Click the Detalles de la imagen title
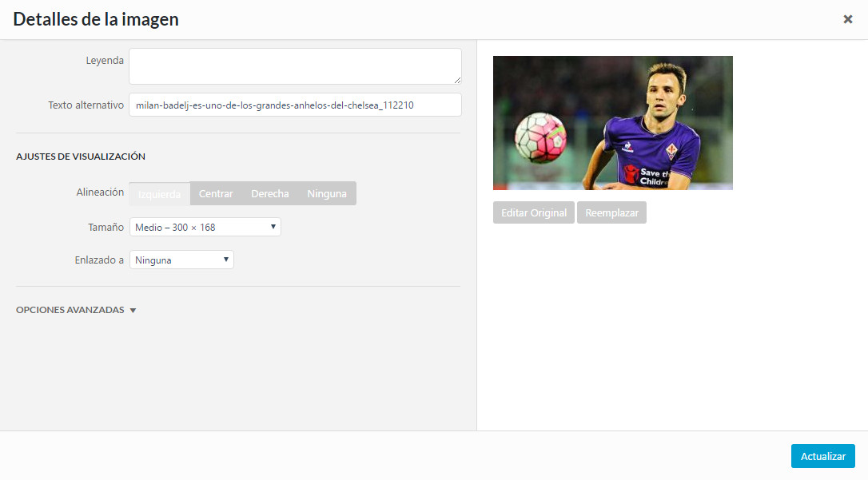 [x=95, y=18]
